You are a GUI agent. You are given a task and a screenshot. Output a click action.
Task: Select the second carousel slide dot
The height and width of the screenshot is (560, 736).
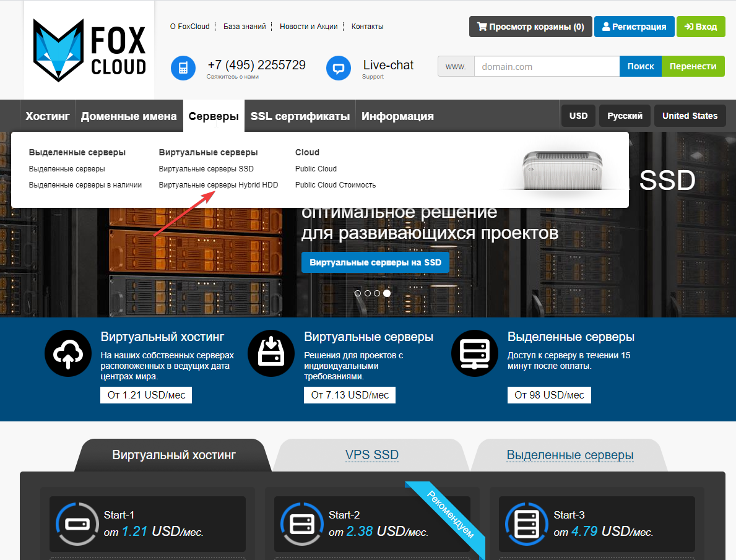pyautogui.click(x=368, y=293)
